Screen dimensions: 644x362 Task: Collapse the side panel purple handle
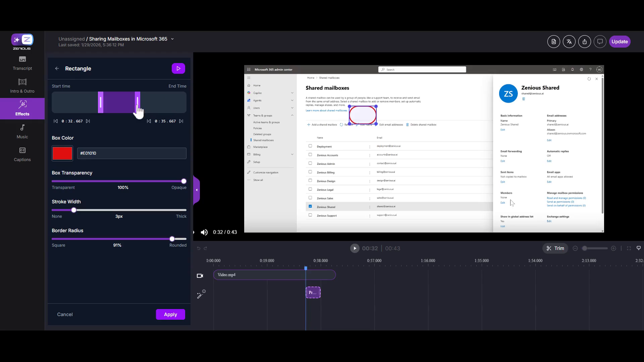click(x=197, y=190)
